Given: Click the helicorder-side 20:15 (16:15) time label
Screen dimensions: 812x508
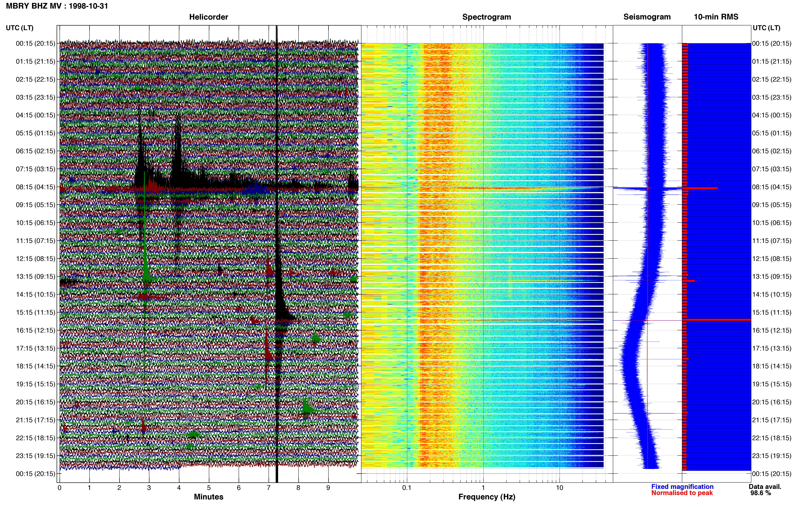Looking at the screenshot, I should pyautogui.click(x=36, y=402).
